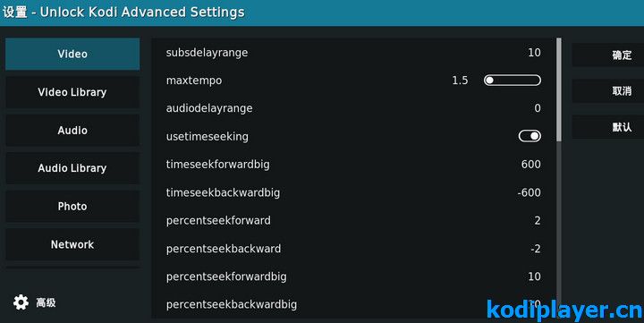This screenshot has height=323, width=644.
Task: Adjust the maxtempo slider
Action: click(513, 81)
